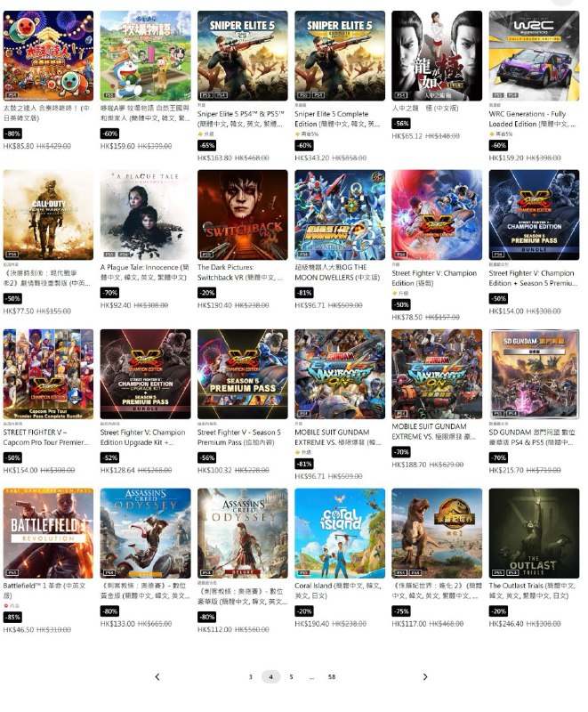
Task: Open SD Gundam game cover
Action: coord(534,374)
